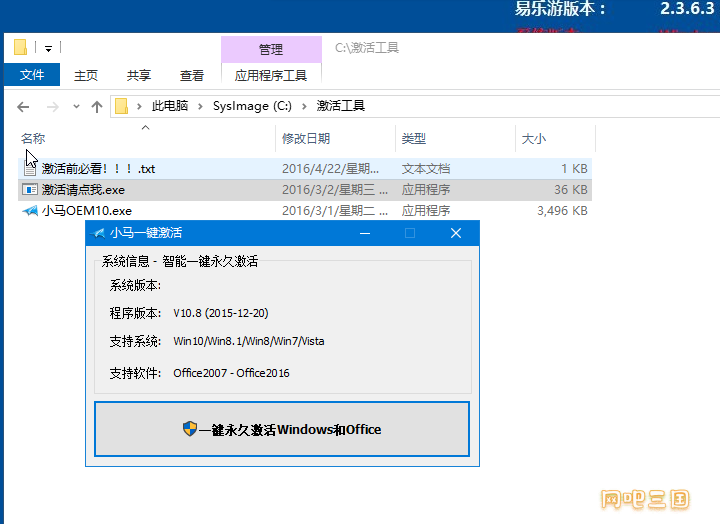Minimize the 小马一键激活 window
720x524 pixels.
[x=365, y=233]
